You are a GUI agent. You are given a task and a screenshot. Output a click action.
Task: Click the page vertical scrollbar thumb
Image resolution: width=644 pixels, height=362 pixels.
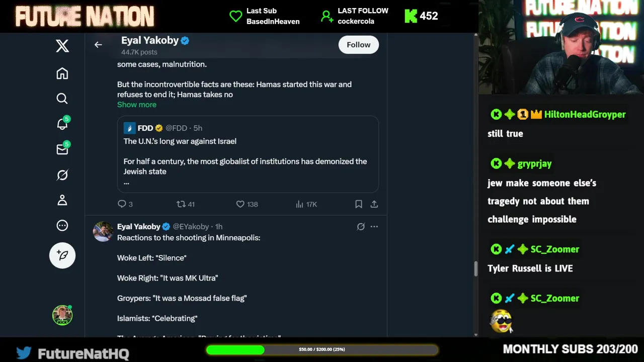point(476,268)
